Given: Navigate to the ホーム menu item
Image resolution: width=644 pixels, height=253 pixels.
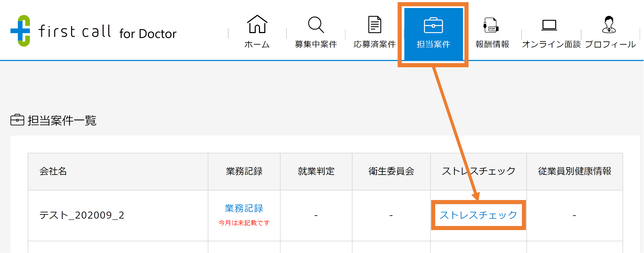Looking at the screenshot, I should 257,45.
